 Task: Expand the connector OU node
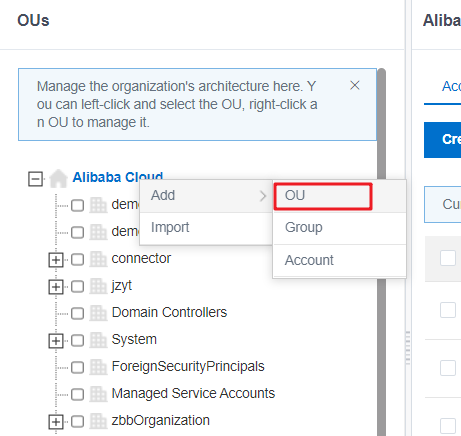click(56, 260)
